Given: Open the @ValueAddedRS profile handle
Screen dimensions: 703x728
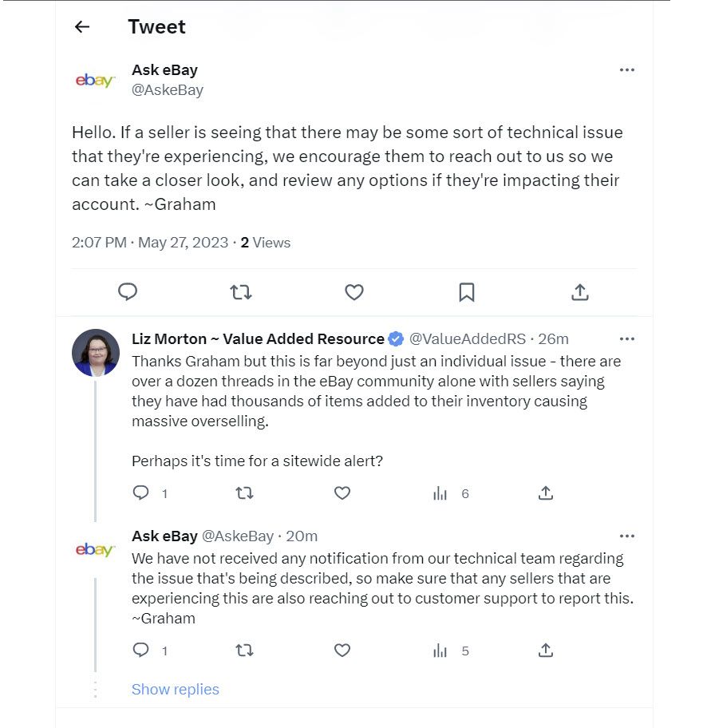Looking at the screenshot, I should 468,339.
